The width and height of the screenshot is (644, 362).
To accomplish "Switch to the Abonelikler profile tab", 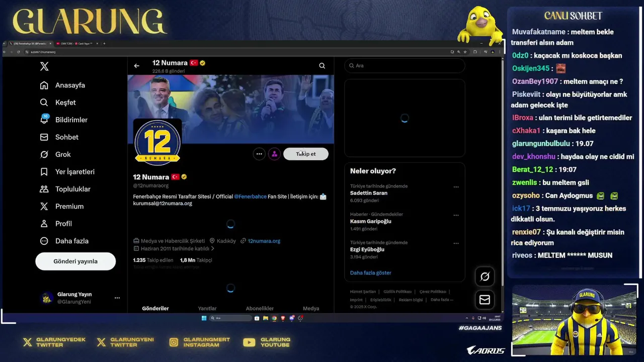I will pyautogui.click(x=260, y=308).
